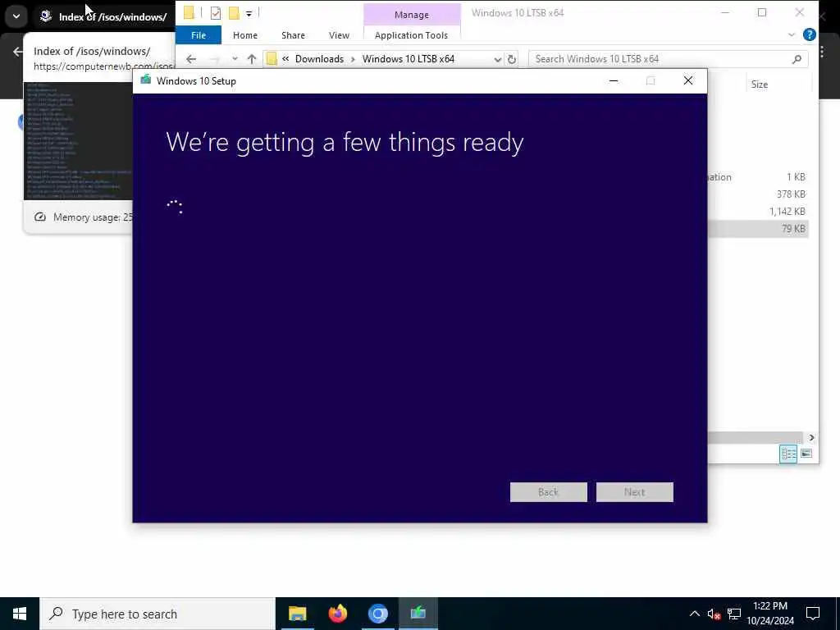Open Explorer help question mark icon
This screenshot has height=630, width=840.
[810, 34]
